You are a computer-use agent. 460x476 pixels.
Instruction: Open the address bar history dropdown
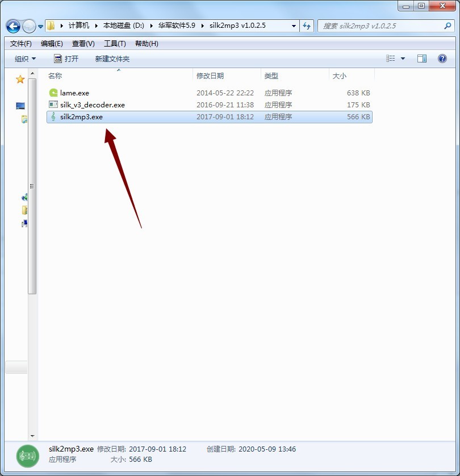[294, 26]
